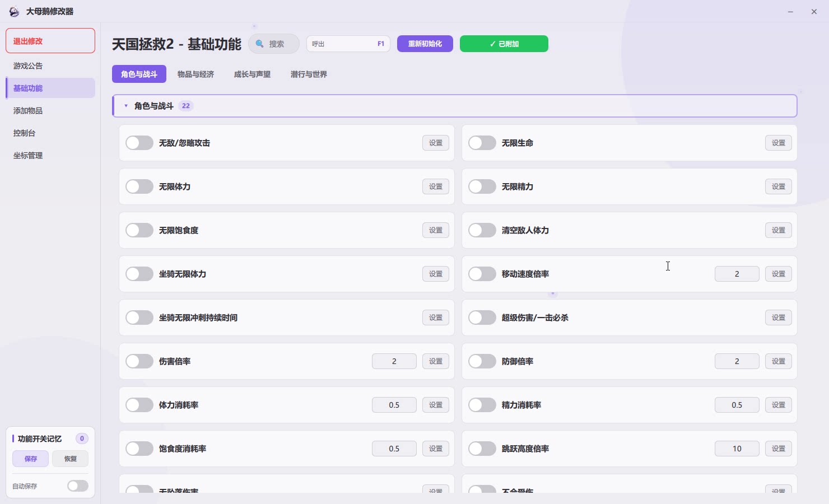Toggle 精力消耗率 switch

(x=482, y=405)
